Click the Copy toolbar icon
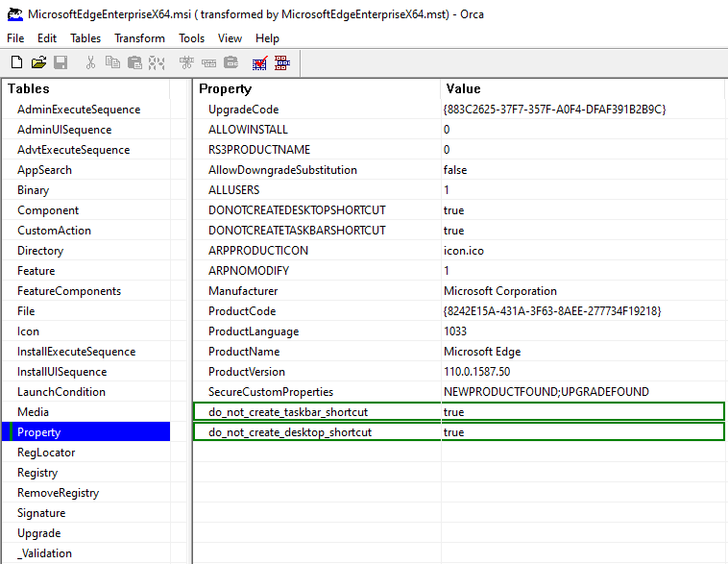 (x=112, y=62)
